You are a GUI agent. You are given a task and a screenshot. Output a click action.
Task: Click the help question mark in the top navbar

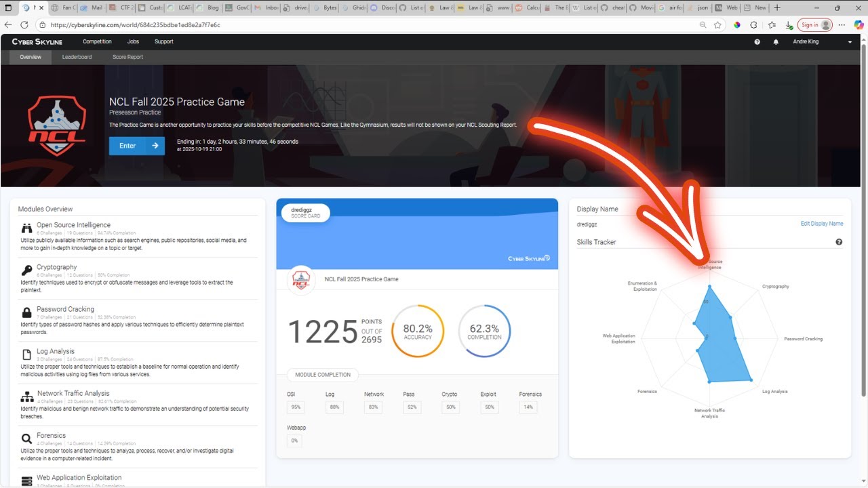click(x=757, y=42)
